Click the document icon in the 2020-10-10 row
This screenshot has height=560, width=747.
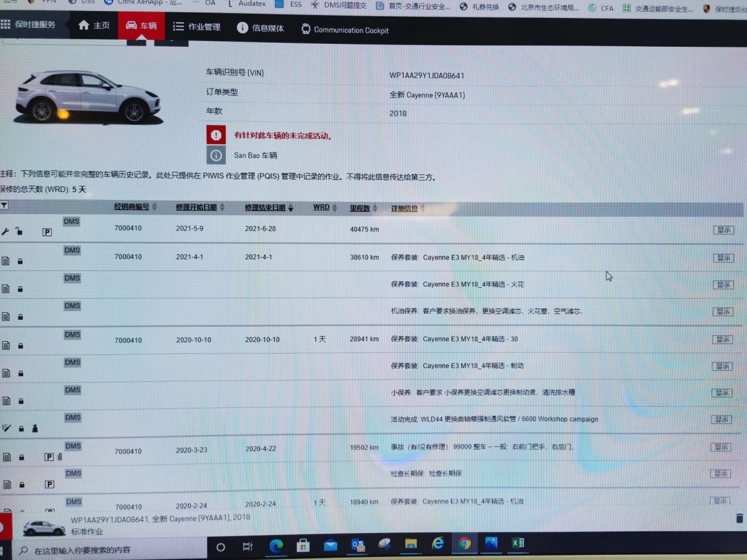(6, 345)
